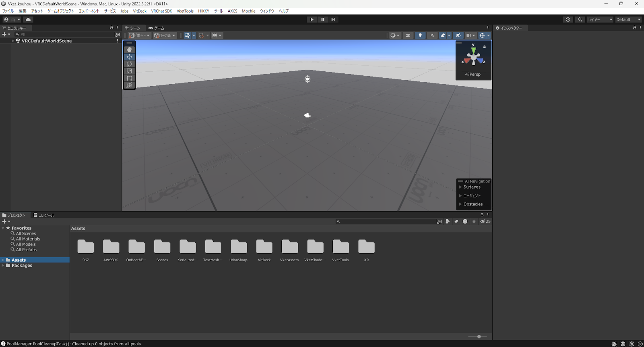The image size is (644, 347).
Task: Toggle 2D view mode
Action: coord(408,35)
